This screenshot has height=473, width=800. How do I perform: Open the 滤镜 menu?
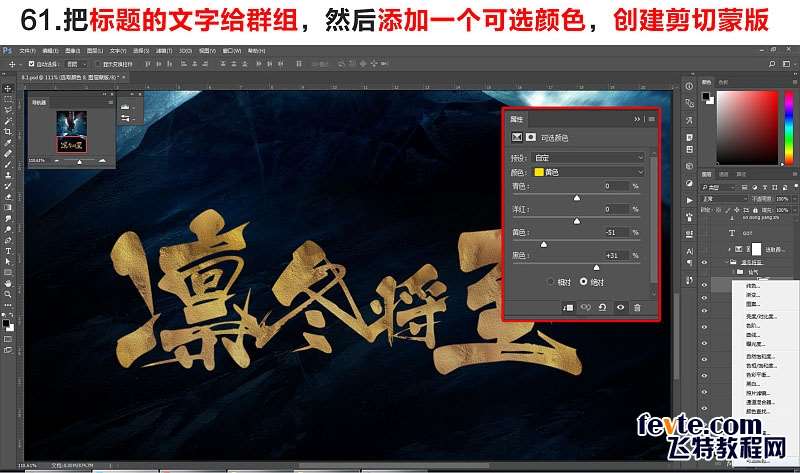coord(163,51)
